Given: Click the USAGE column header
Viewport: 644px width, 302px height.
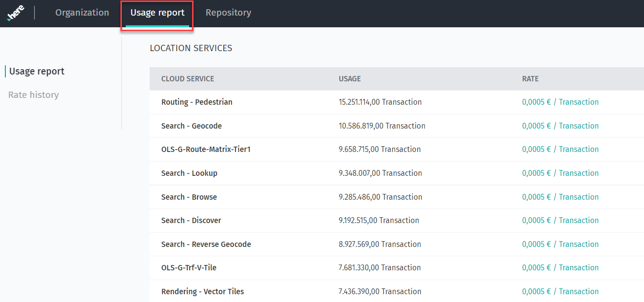Looking at the screenshot, I should pos(350,79).
